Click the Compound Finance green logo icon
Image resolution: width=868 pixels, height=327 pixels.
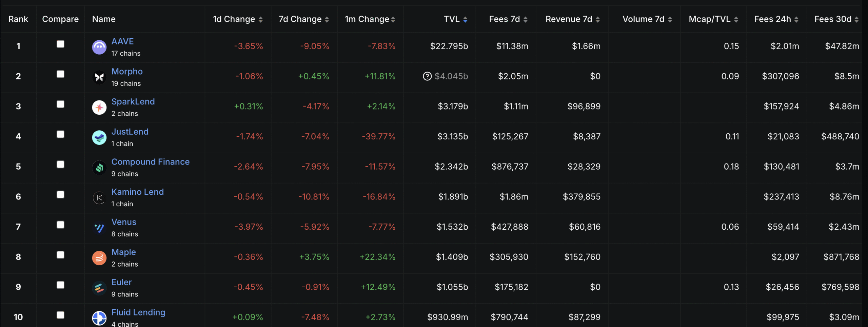click(x=99, y=168)
